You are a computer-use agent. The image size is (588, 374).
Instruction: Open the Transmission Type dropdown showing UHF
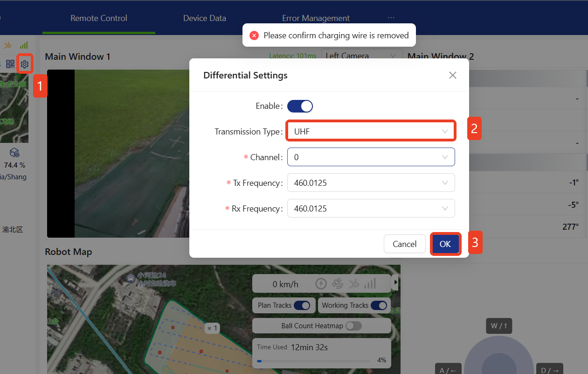371,132
